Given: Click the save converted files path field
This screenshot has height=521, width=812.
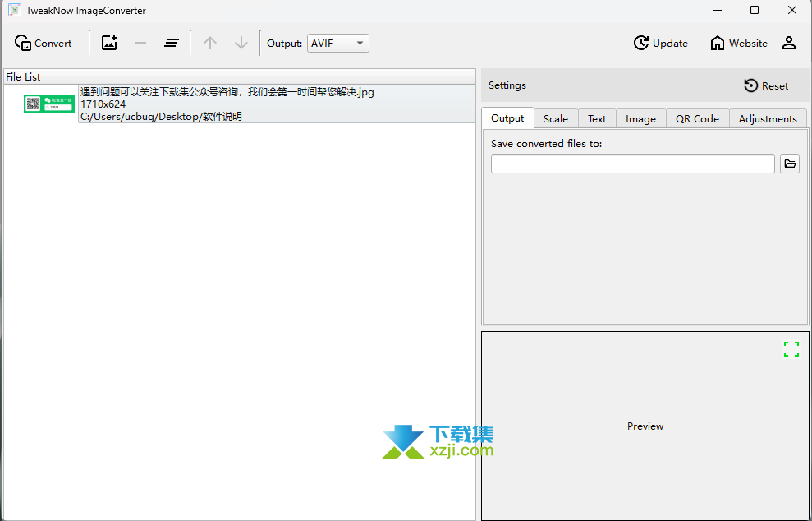Looking at the screenshot, I should click(632, 164).
